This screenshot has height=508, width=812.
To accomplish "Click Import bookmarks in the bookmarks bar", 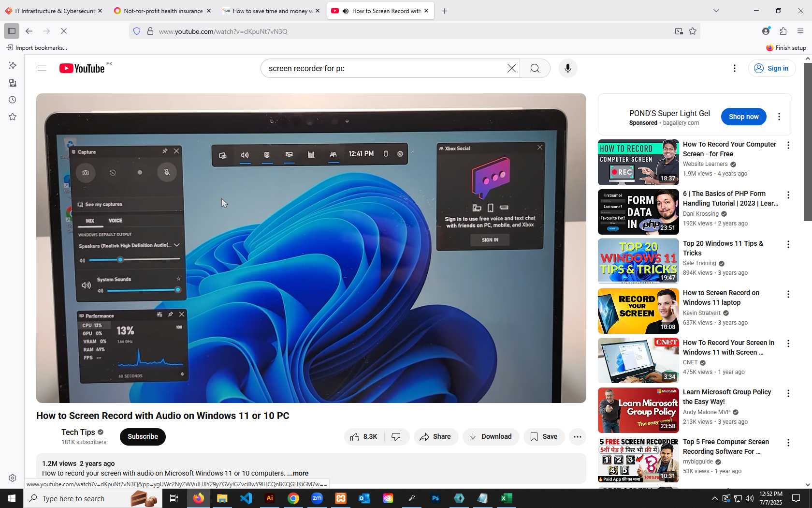I will (x=36, y=47).
